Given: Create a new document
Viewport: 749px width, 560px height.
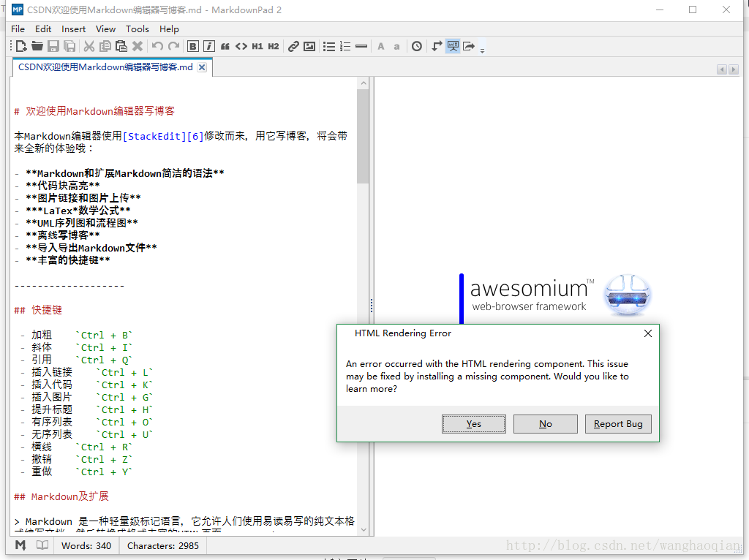Looking at the screenshot, I should [20, 46].
